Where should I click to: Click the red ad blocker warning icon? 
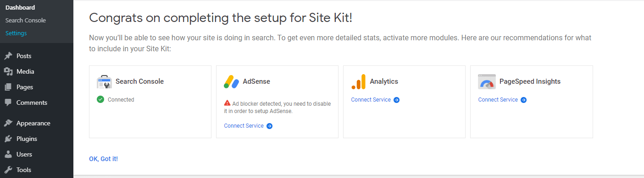tap(227, 103)
